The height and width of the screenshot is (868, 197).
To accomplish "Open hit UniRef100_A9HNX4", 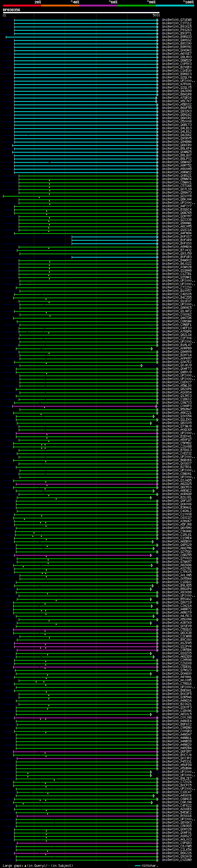I will pos(177,247).
